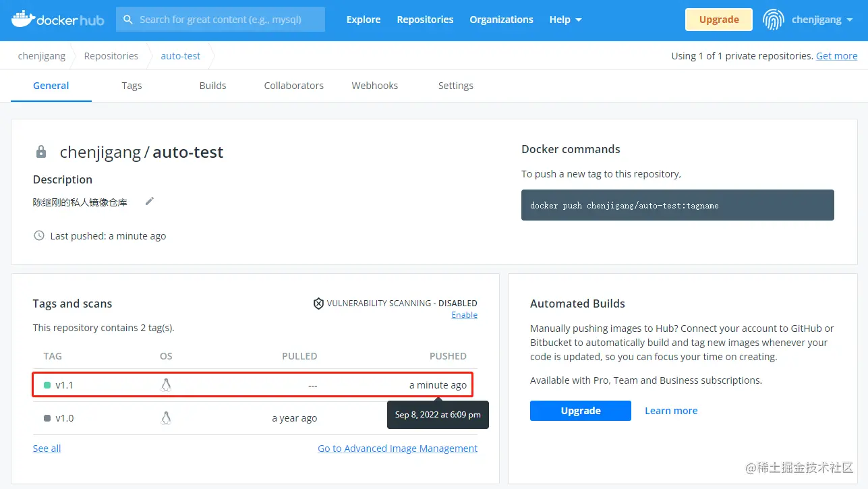Click the Repositories breadcrumb
Viewport: 868px width, 489px height.
pyautogui.click(x=111, y=56)
